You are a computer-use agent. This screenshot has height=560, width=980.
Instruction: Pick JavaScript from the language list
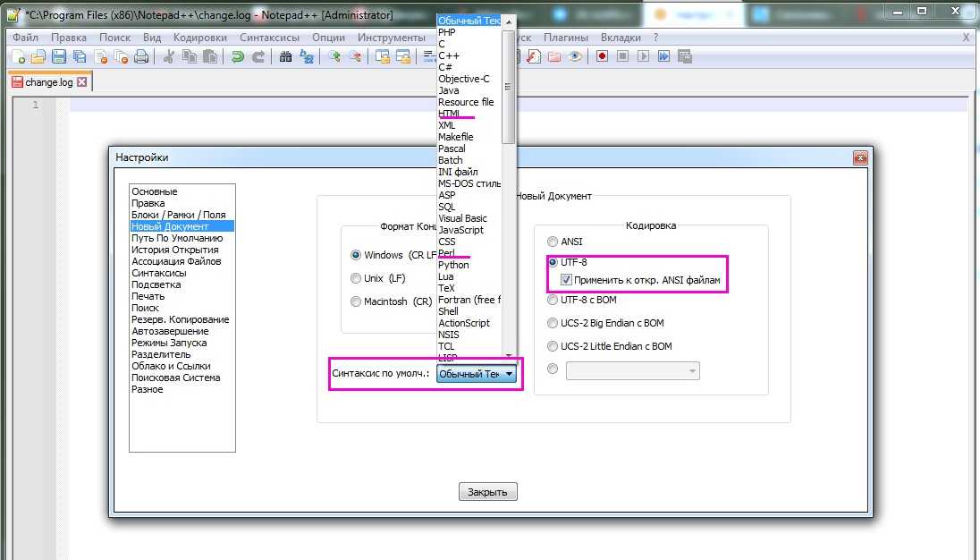tap(460, 230)
